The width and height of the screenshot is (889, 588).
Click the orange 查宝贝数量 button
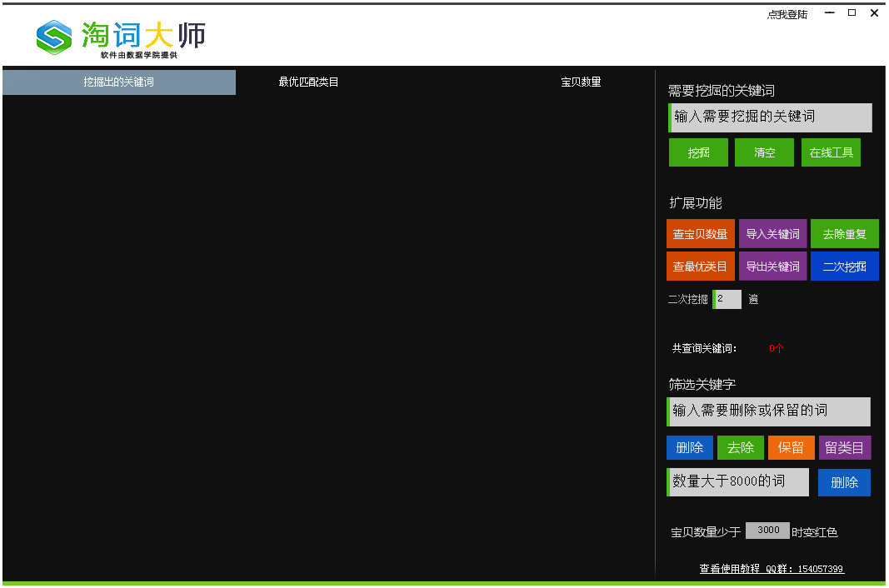700,234
